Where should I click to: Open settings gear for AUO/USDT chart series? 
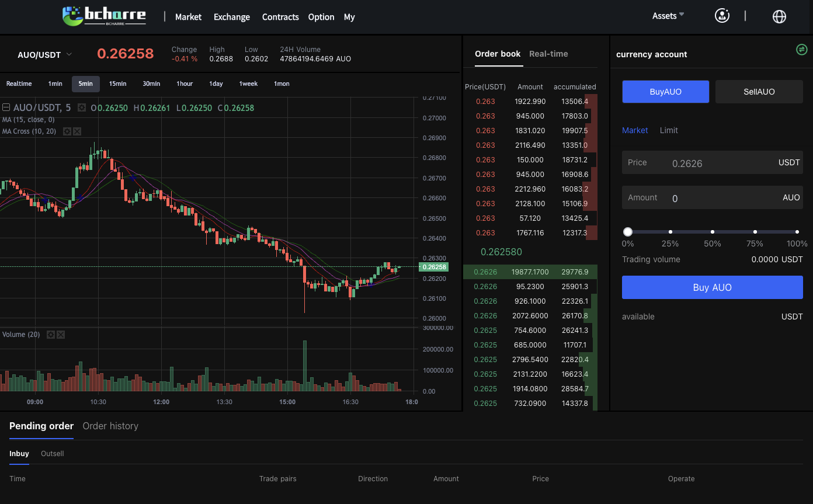coord(82,107)
